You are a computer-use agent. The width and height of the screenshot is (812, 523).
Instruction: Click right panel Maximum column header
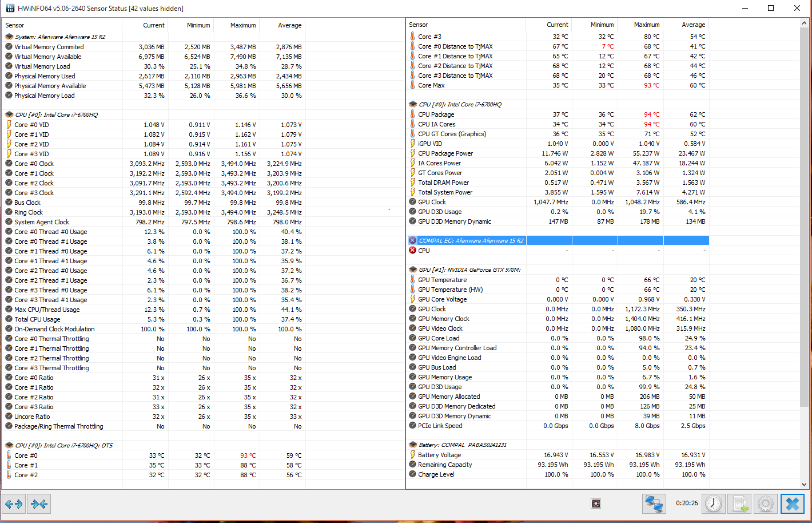pyautogui.click(x=640, y=25)
